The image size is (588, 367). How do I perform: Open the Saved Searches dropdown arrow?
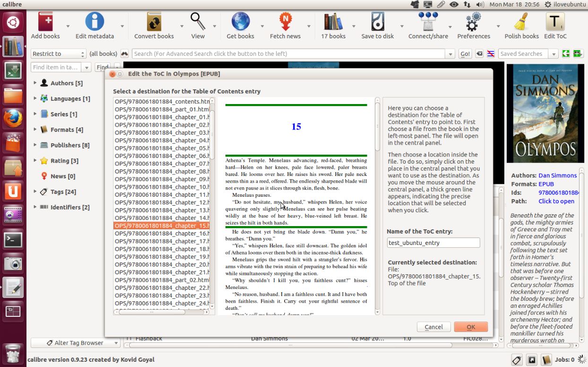(x=553, y=54)
